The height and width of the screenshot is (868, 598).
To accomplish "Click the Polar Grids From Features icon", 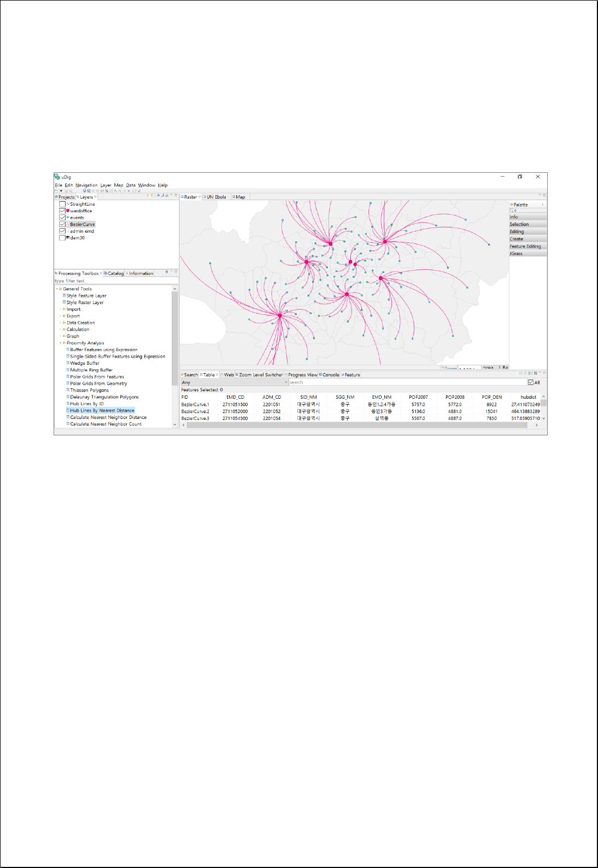I will [68, 377].
